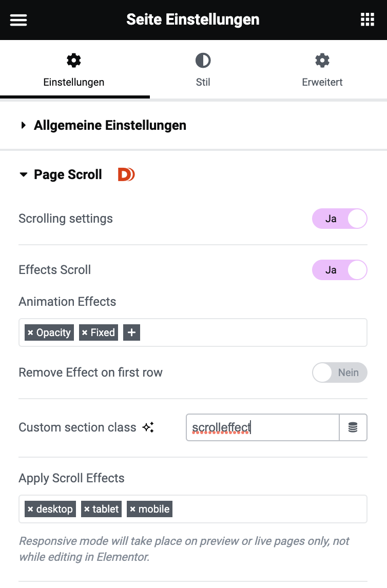387x588 pixels.
Task: Click the Dynamic.ooo logo next to Page Scroll
Action: tap(126, 175)
